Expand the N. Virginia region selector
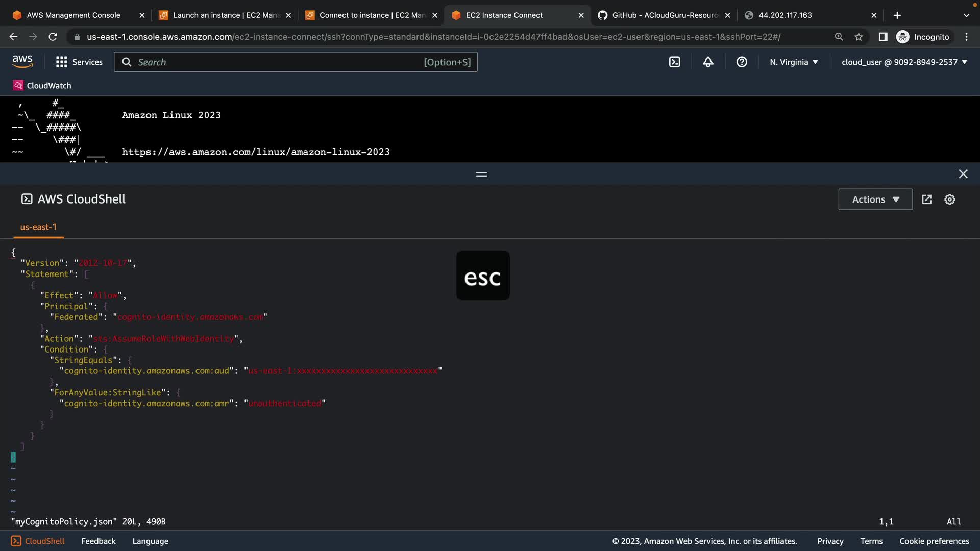980x551 pixels. point(794,62)
